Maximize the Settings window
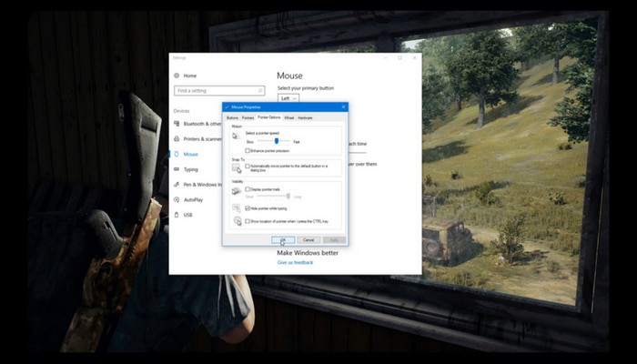Screen dimensions: 637x364 (399, 57)
